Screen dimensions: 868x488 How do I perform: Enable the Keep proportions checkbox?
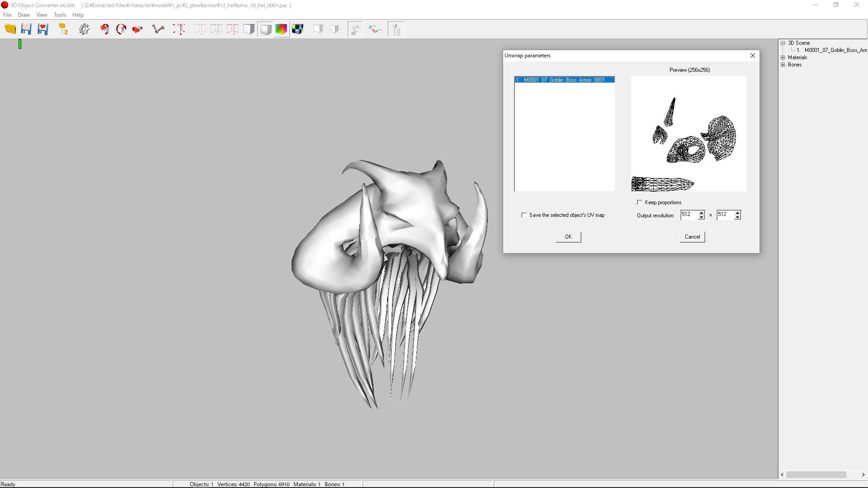[x=640, y=202]
